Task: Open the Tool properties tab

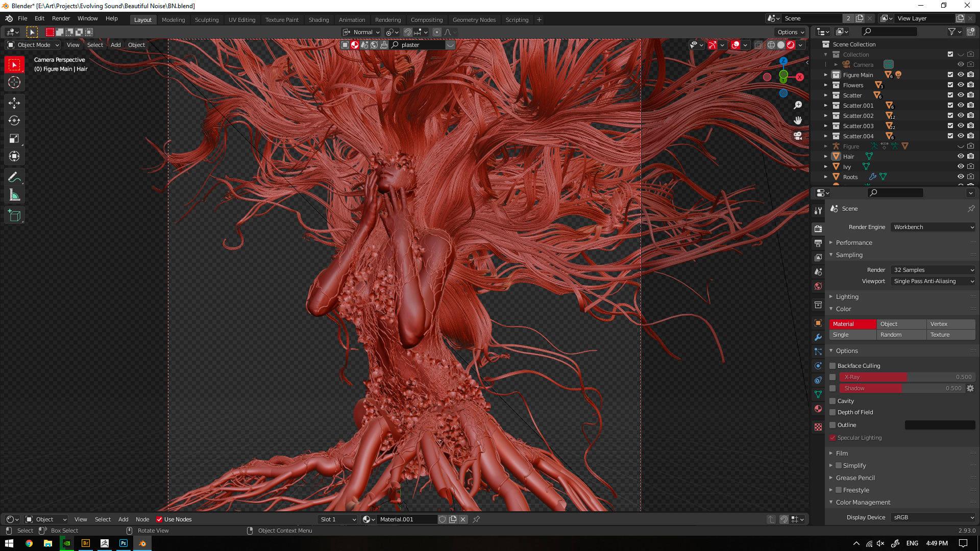Action: click(x=818, y=211)
